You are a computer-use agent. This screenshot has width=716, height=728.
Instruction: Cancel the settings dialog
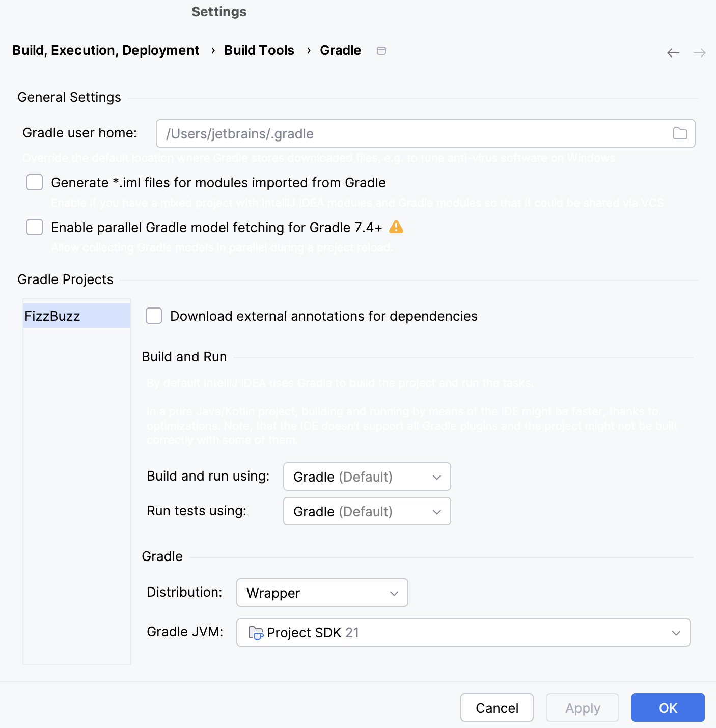[x=497, y=708]
